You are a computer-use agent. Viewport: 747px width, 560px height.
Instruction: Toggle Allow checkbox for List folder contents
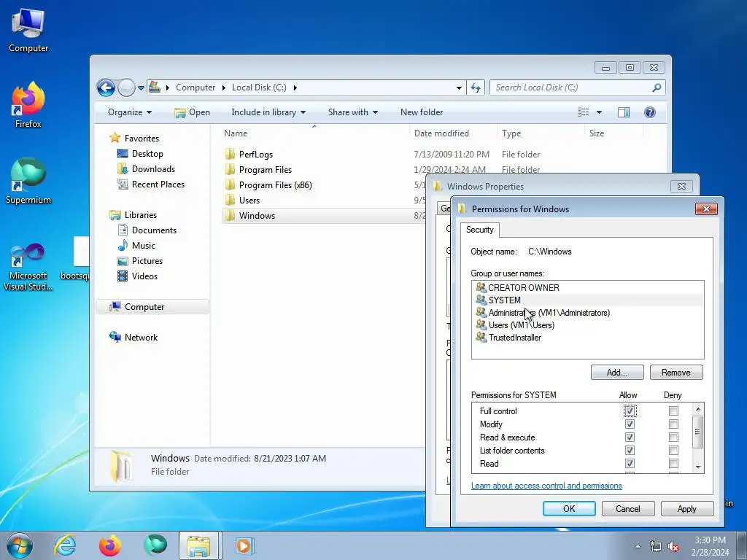630,450
